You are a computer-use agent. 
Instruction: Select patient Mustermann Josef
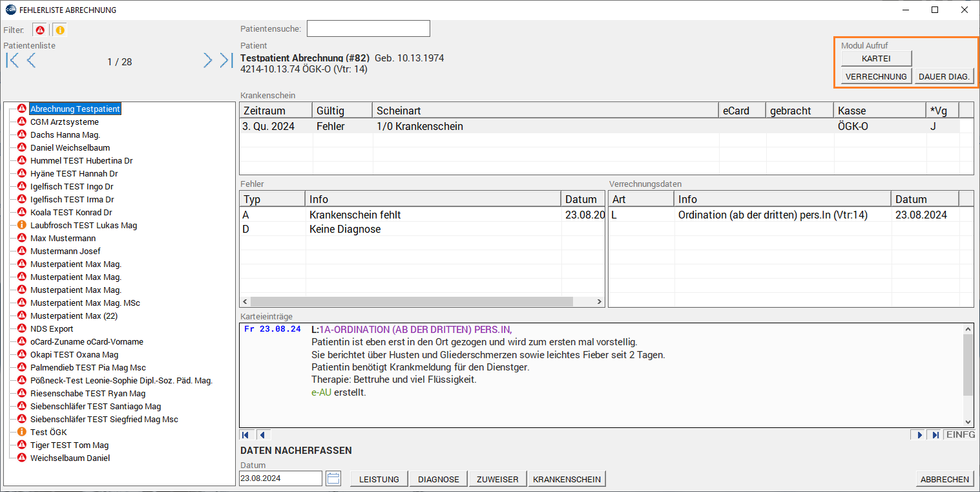(65, 251)
